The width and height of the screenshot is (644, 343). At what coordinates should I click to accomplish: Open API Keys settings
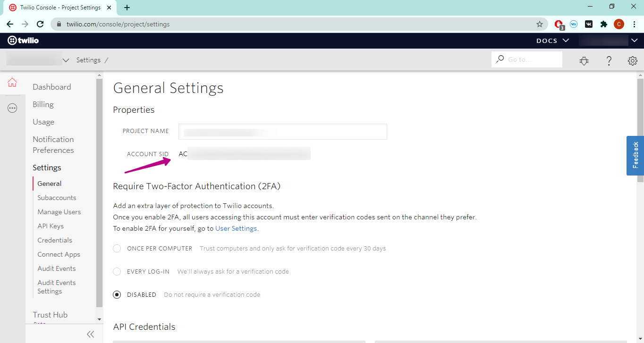(51, 226)
